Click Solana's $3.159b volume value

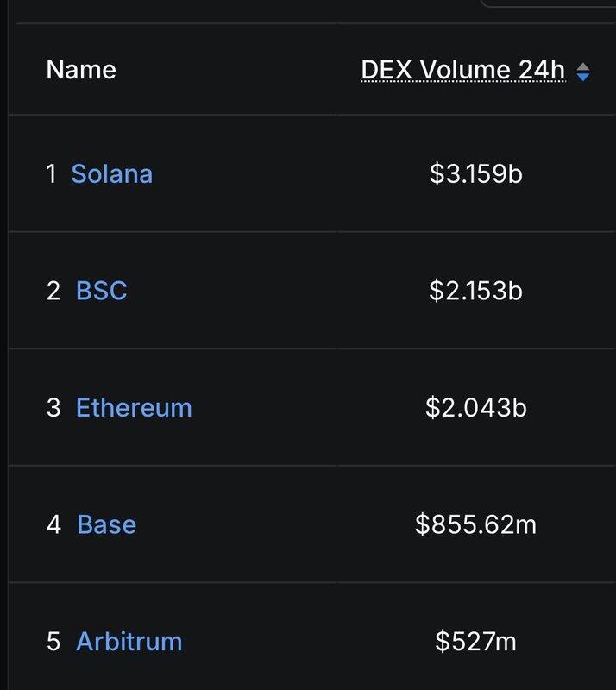pyautogui.click(x=475, y=173)
